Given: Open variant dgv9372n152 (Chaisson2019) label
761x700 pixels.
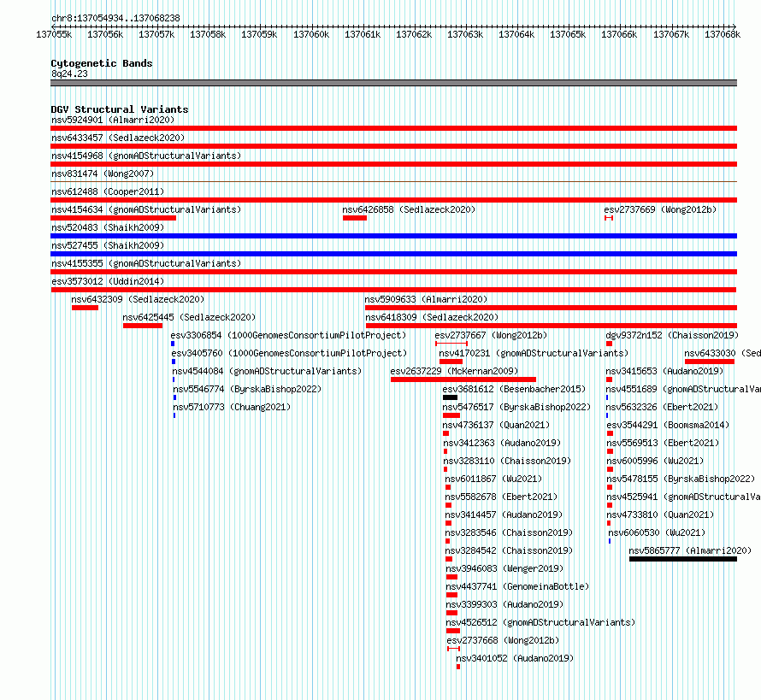Looking at the screenshot, I should point(672,335).
